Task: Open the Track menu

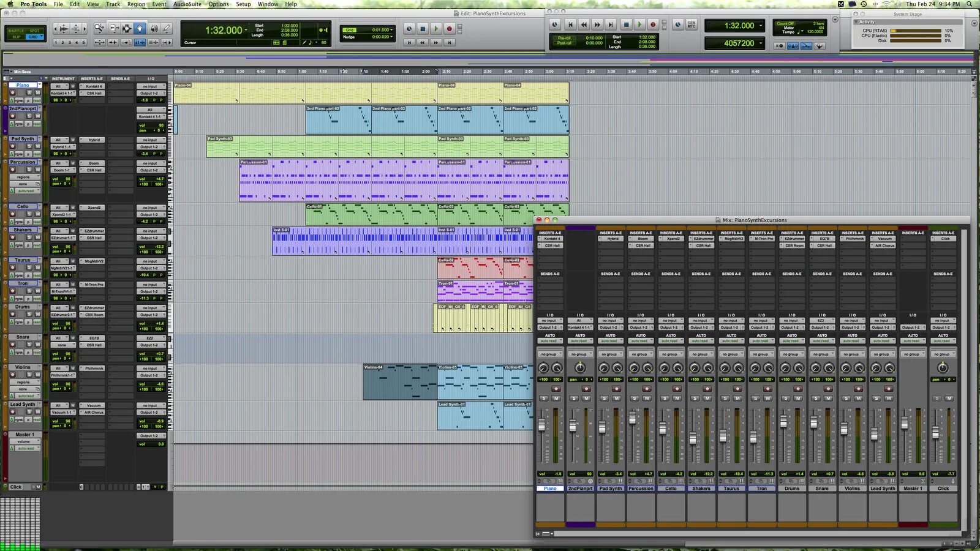Action: (113, 4)
